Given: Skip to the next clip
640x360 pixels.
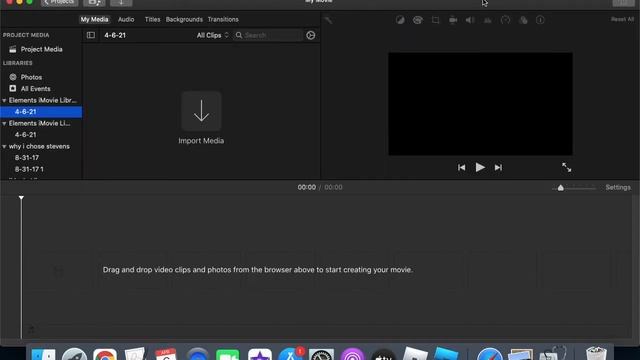Looking at the screenshot, I should point(498,167).
